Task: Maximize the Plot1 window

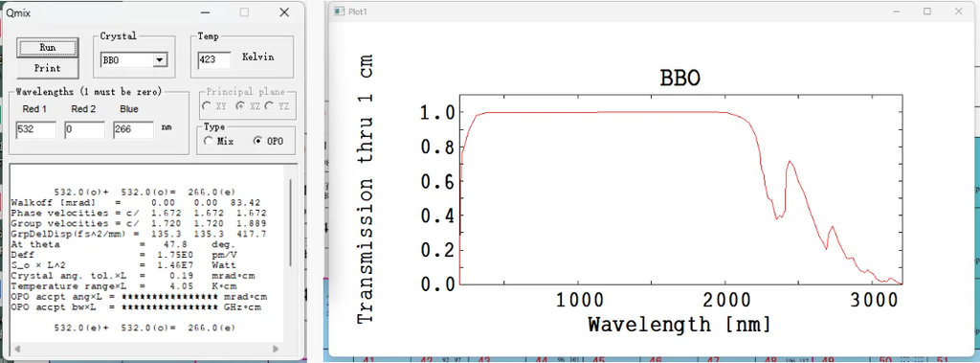Action: (x=927, y=11)
